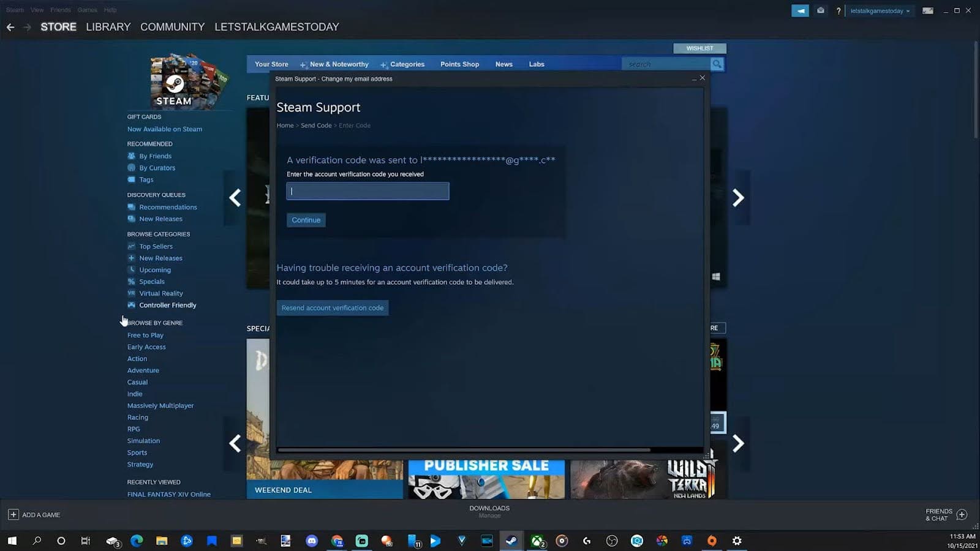Click the WISHLIST button
Viewport: 980px width, 551px height.
tap(699, 48)
